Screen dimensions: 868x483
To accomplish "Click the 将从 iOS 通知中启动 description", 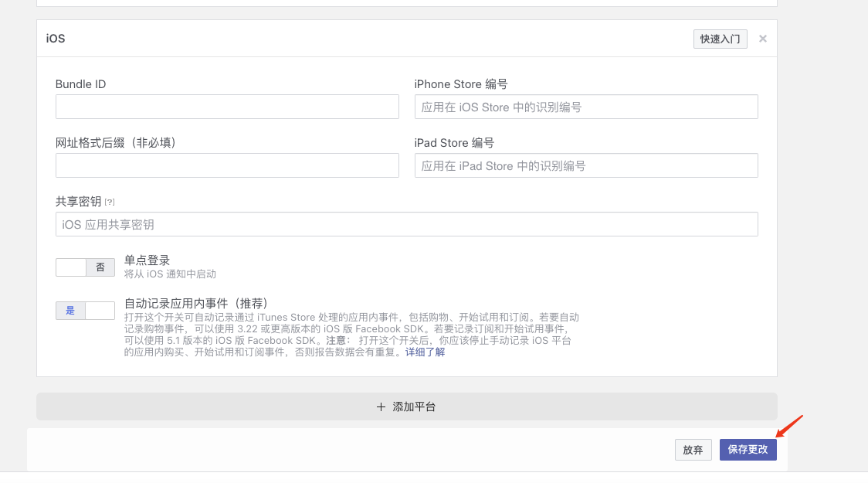I will tap(170, 274).
